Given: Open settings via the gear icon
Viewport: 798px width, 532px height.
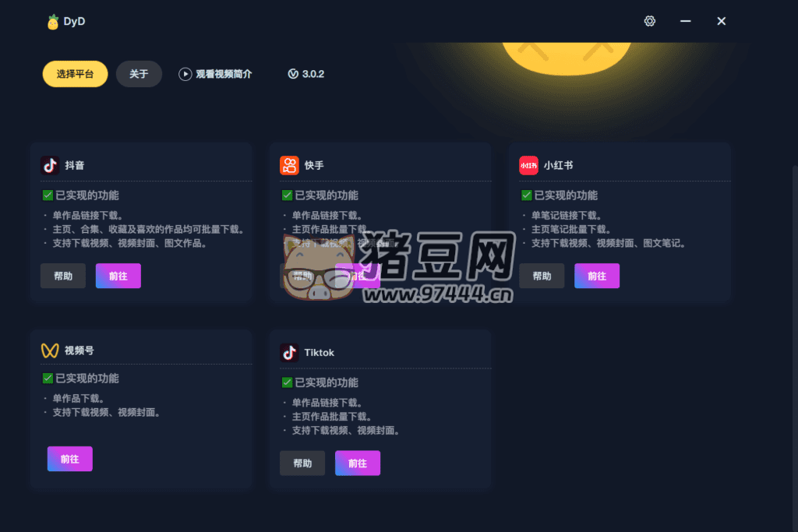Looking at the screenshot, I should (x=649, y=21).
